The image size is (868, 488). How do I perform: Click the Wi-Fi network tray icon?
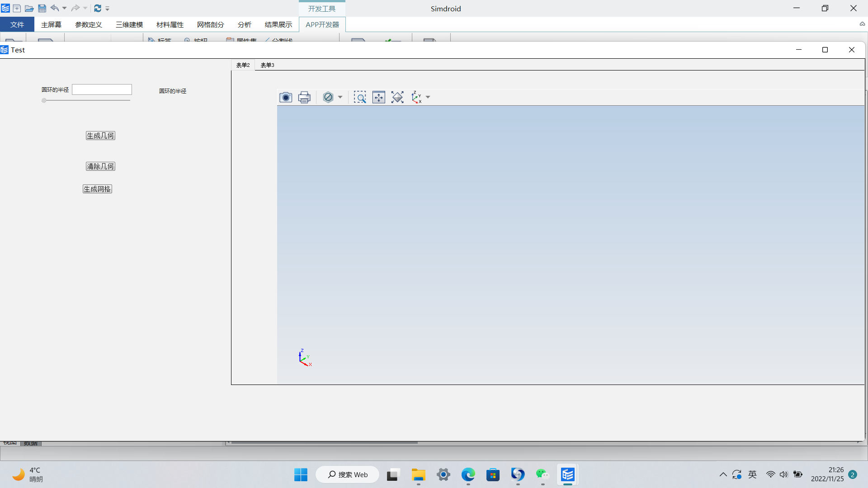click(x=771, y=474)
